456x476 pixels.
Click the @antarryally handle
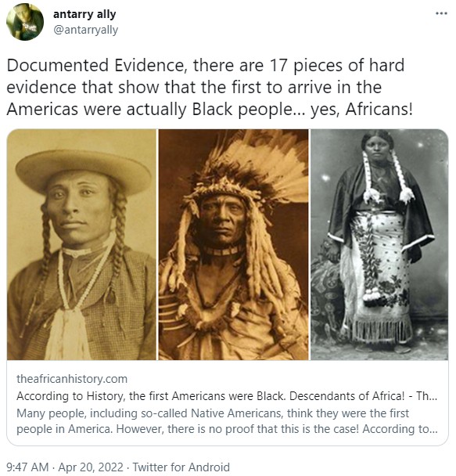pyautogui.click(x=85, y=30)
